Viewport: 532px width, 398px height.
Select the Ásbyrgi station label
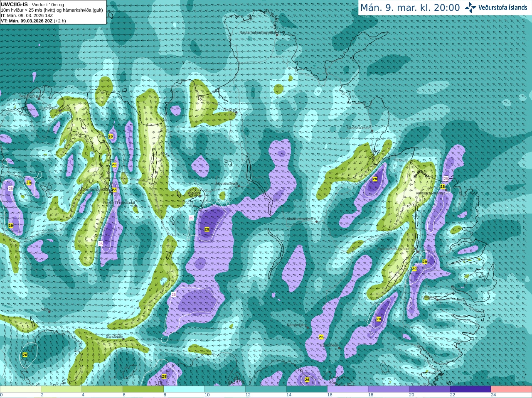click(229, 110)
